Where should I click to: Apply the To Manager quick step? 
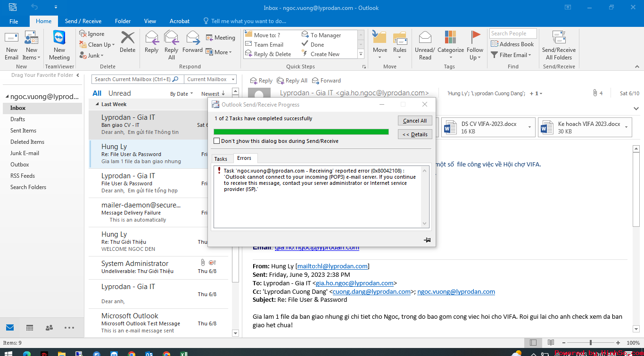click(x=321, y=35)
